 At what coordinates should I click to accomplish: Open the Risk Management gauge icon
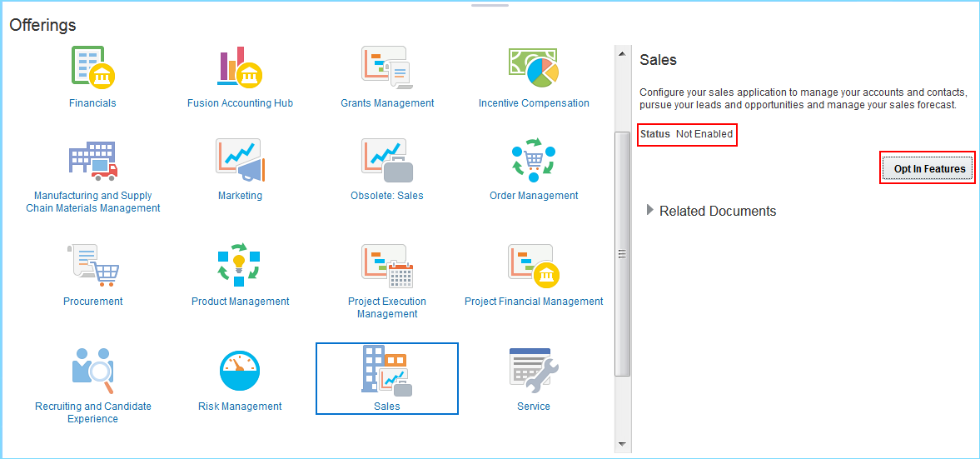point(240,371)
